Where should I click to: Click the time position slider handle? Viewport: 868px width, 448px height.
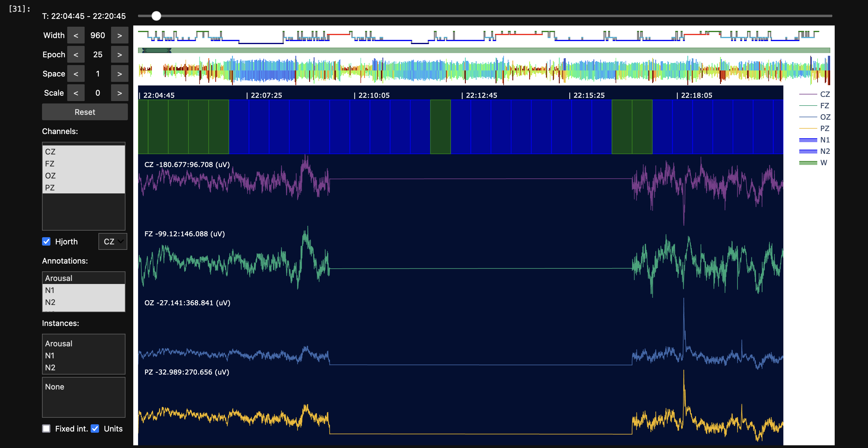[156, 16]
